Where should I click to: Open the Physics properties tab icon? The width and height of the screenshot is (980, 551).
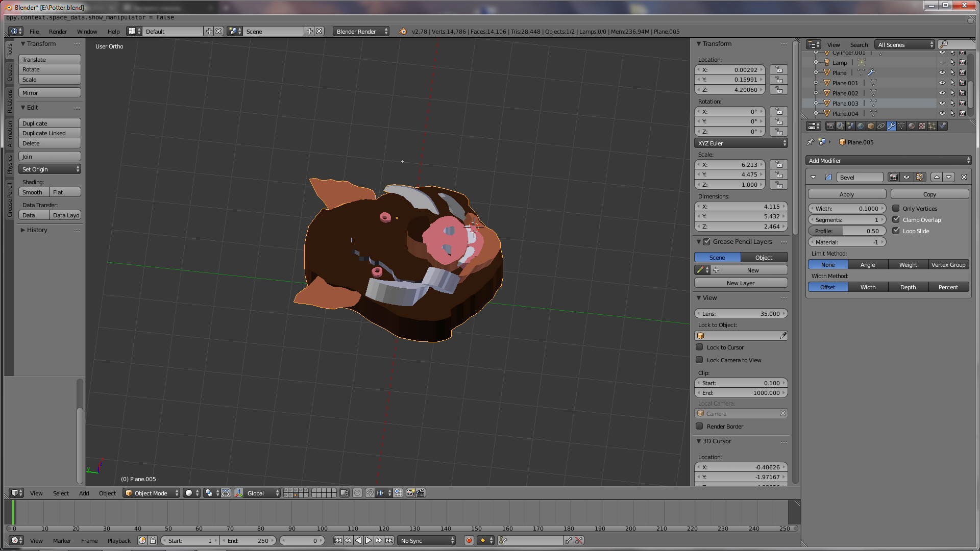(942, 126)
